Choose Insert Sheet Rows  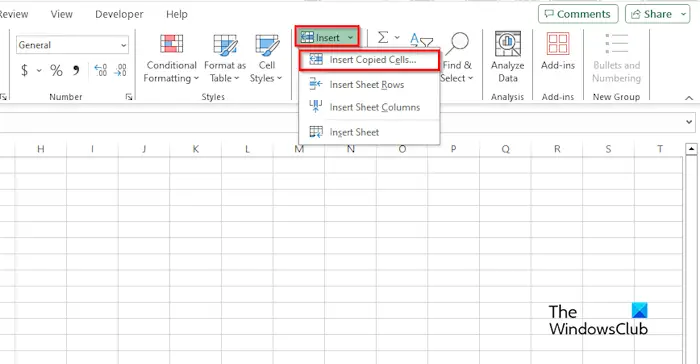369,84
